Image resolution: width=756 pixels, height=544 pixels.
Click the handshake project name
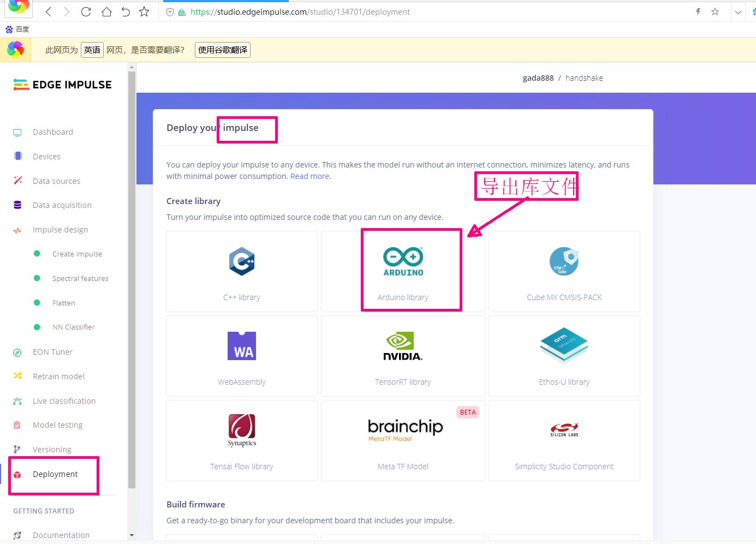pos(584,78)
